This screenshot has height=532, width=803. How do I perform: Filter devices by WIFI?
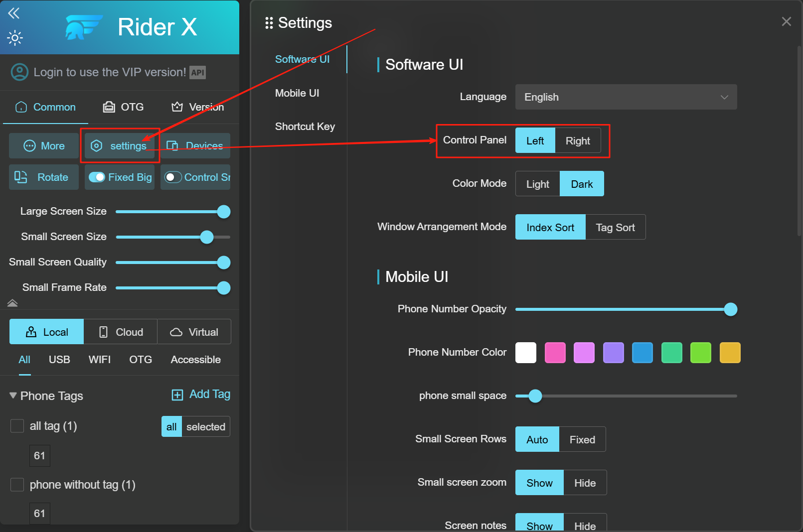coord(100,360)
